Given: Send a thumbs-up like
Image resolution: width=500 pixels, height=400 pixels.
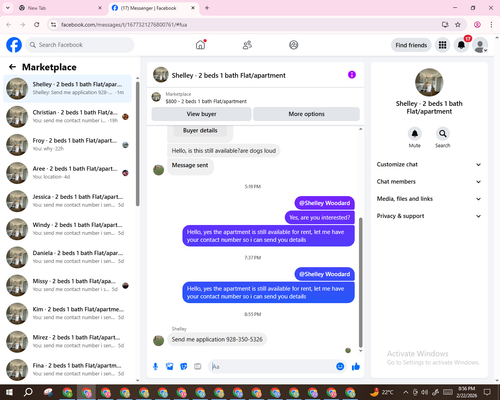Looking at the screenshot, I should pos(356,367).
